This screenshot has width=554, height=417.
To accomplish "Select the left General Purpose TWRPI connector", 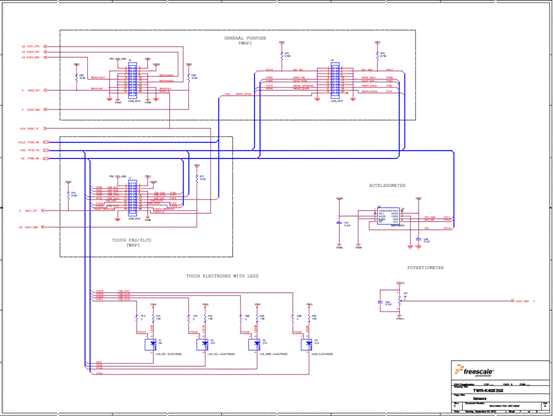I will tap(132, 80).
